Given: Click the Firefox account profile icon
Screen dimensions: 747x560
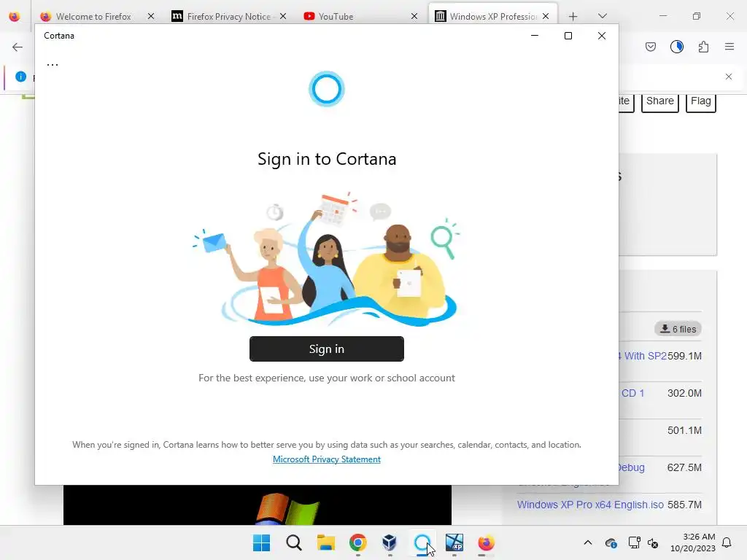Looking at the screenshot, I should (677, 47).
